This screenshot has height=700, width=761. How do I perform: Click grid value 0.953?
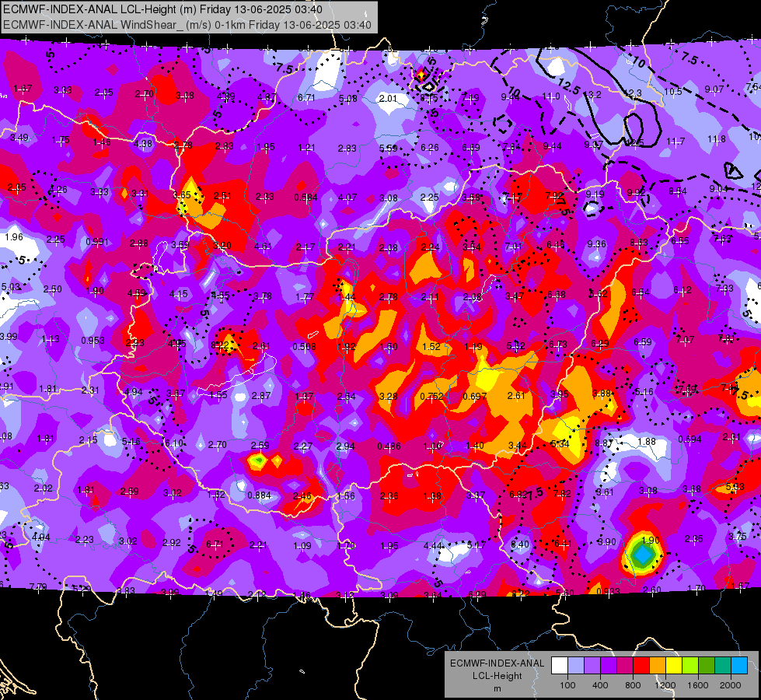(x=93, y=340)
